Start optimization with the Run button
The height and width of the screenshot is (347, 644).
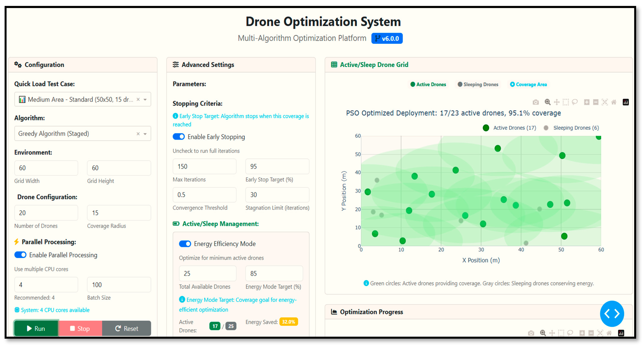[36, 328]
